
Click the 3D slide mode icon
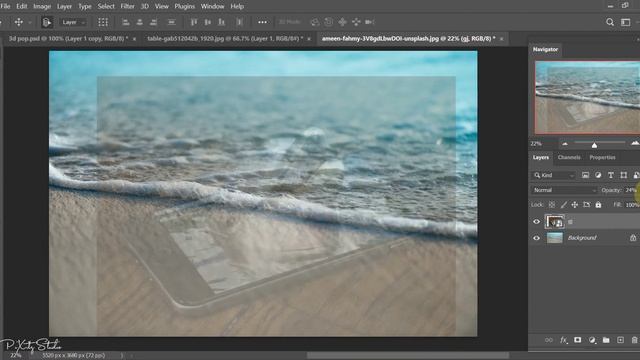pyautogui.click(x=356, y=22)
